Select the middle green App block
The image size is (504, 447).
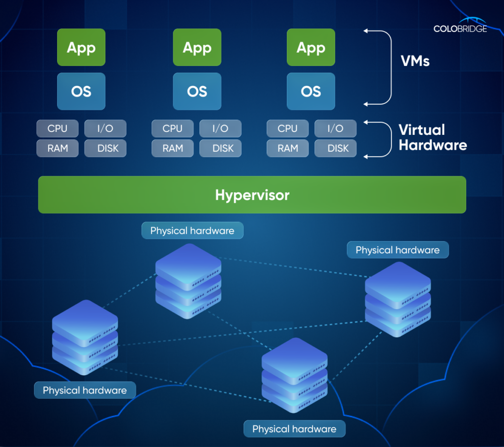pos(197,47)
